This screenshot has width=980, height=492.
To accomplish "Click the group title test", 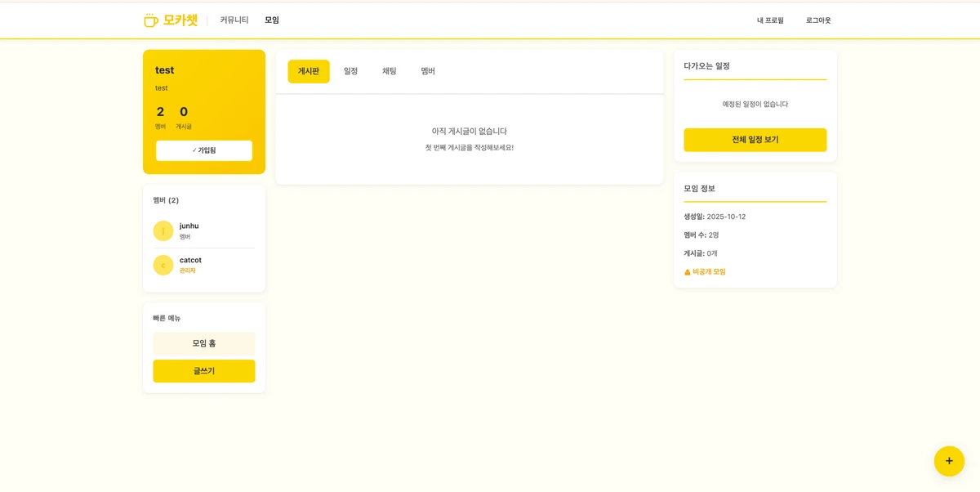I will (165, 70).
